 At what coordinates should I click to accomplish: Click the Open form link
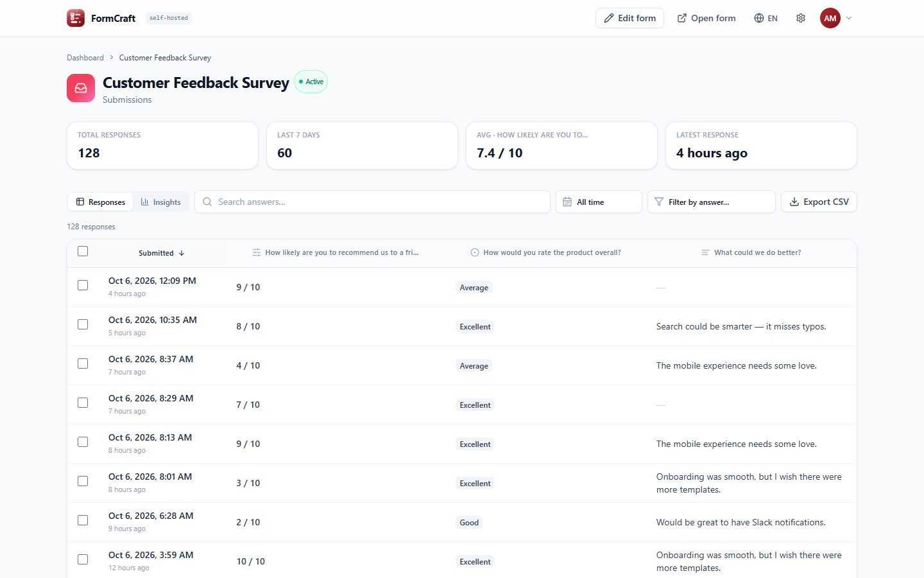point(706,18)
